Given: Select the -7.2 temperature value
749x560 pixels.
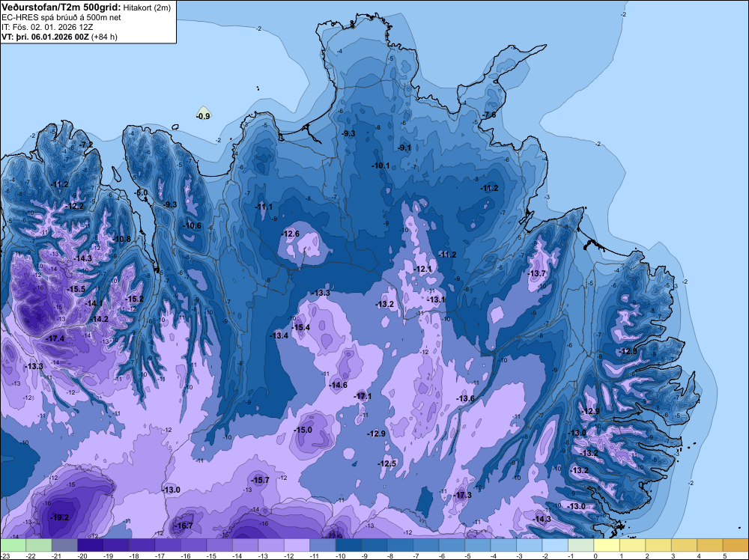Looking at the screenshot, I should point(86,144).
